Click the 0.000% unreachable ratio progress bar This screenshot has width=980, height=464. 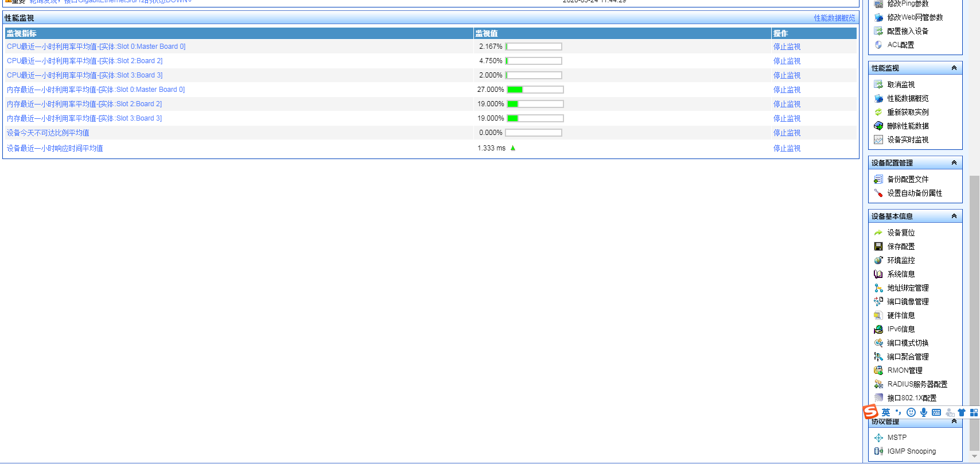(x=534, y=133)
